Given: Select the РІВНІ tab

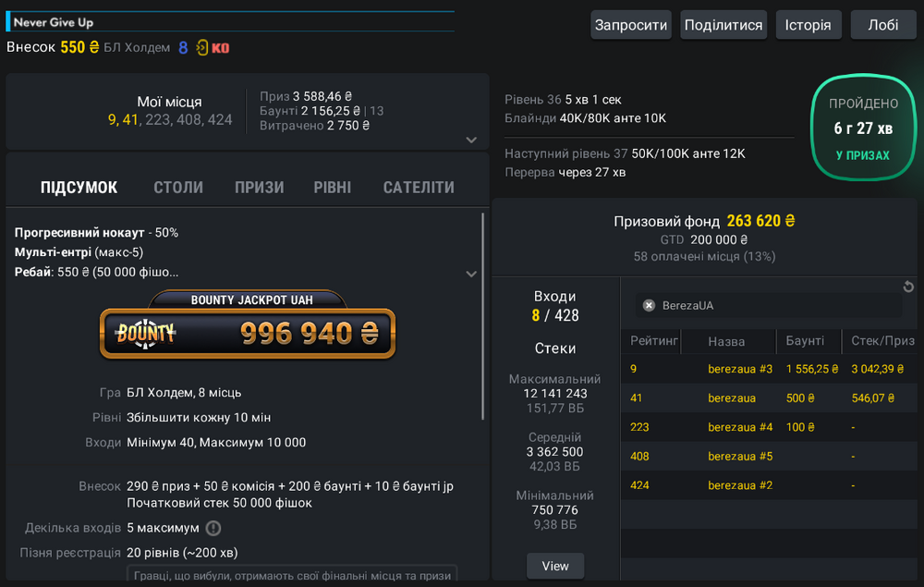Looking at the screenshot, I should [x=333, y=188].
